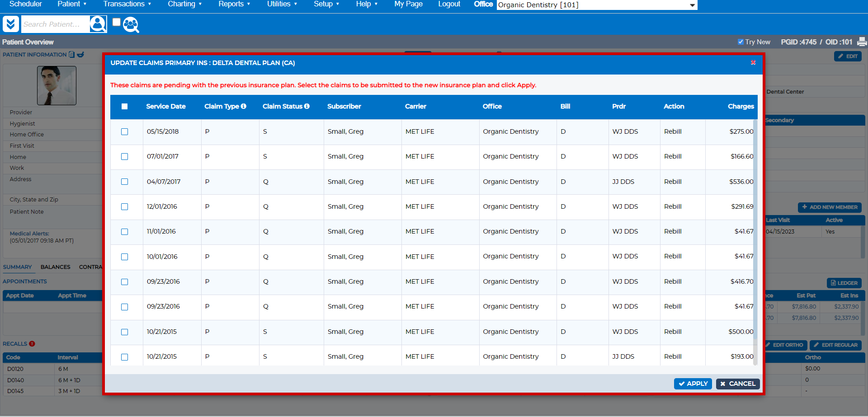Image resolution: width=868 pixels, height=417 pixels.
Task: Close the Update Claims dialog with X
Action: [x=753, y=63]
